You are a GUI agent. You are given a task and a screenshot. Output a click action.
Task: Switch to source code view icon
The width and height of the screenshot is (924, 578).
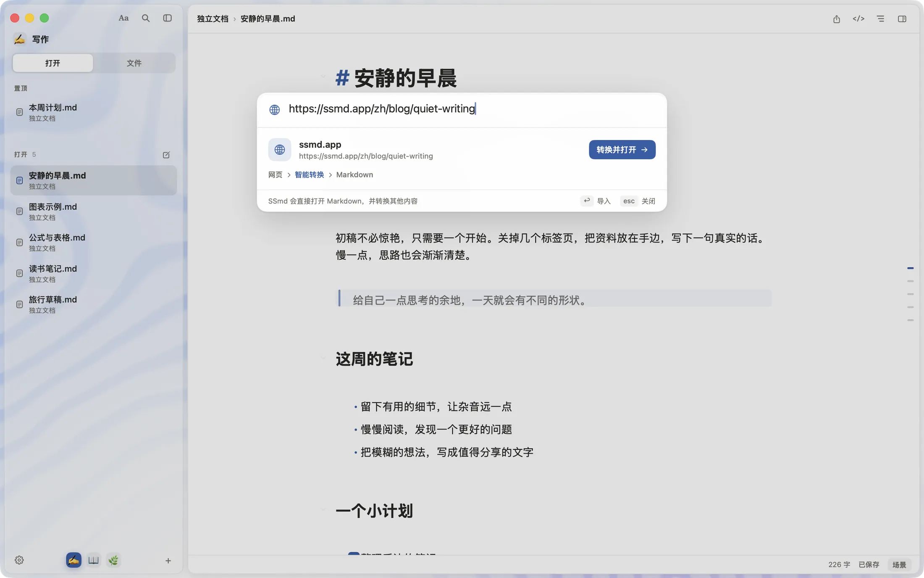pos(858,19)
